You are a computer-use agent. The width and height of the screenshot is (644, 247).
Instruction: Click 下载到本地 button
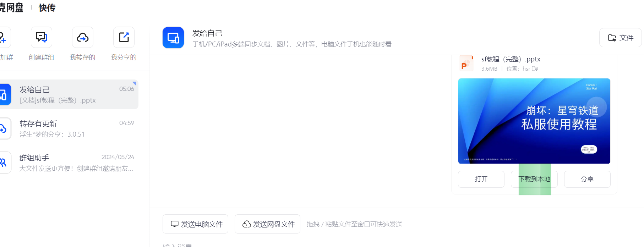[534, 179]
